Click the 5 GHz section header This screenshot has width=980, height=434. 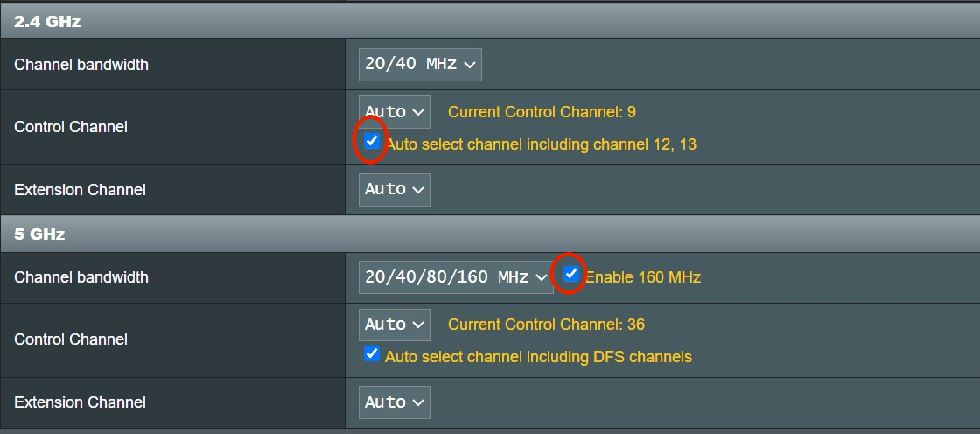[x=39, y=234]
